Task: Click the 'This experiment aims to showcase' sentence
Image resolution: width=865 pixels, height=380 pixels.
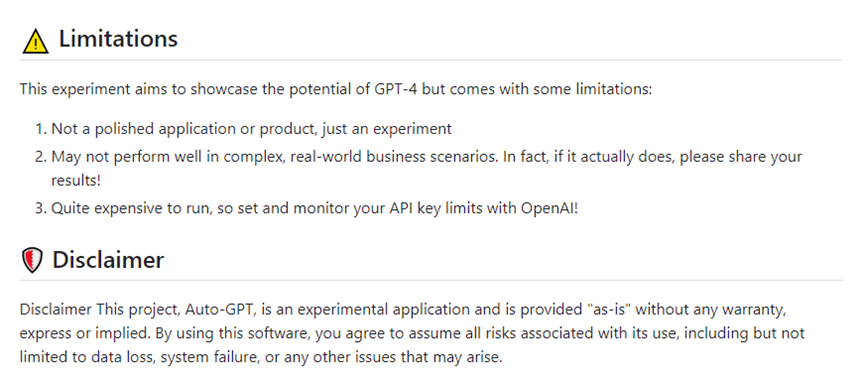Action: coord(336,89)
